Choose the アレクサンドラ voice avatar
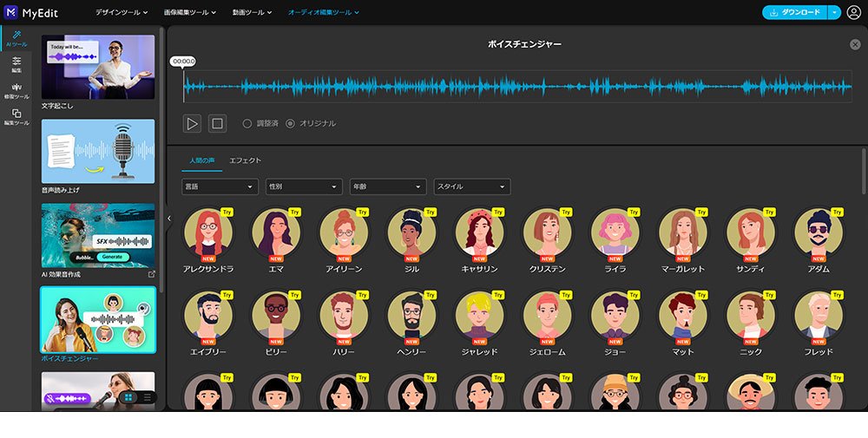The height and width of the screenshot is (438, 868). click(x=208, y=232)
